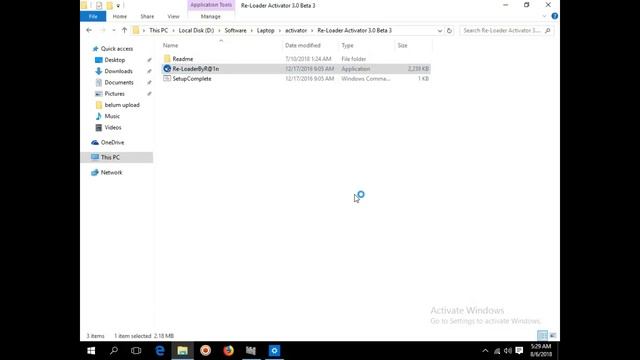Click the network icon in system tray
This screenshot has height=360, width=640.
coord(497,351)
